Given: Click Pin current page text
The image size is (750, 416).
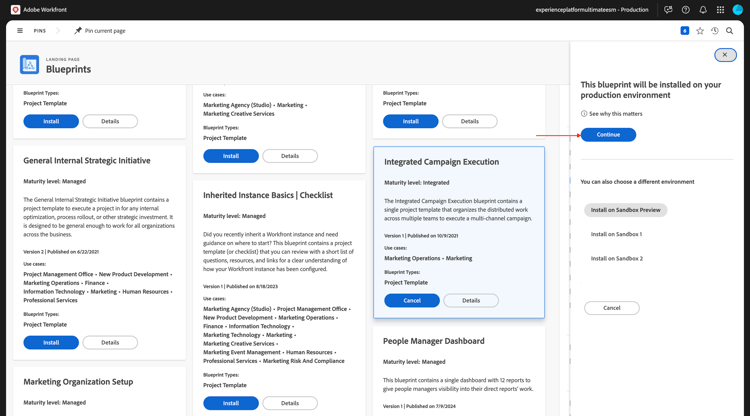Looking at the screenshot, I should pyautogui.click(x=105, y=31).
